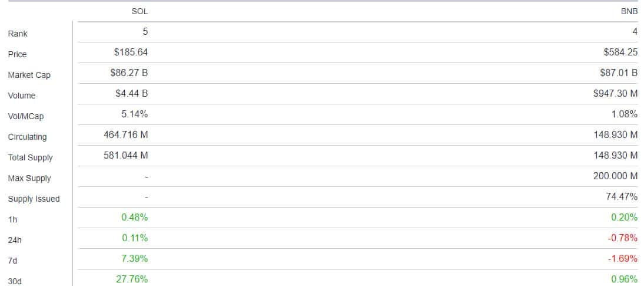Select the Vol/MCap row label
This screenshot has width=644, height=286.
[x=25, y=116]
